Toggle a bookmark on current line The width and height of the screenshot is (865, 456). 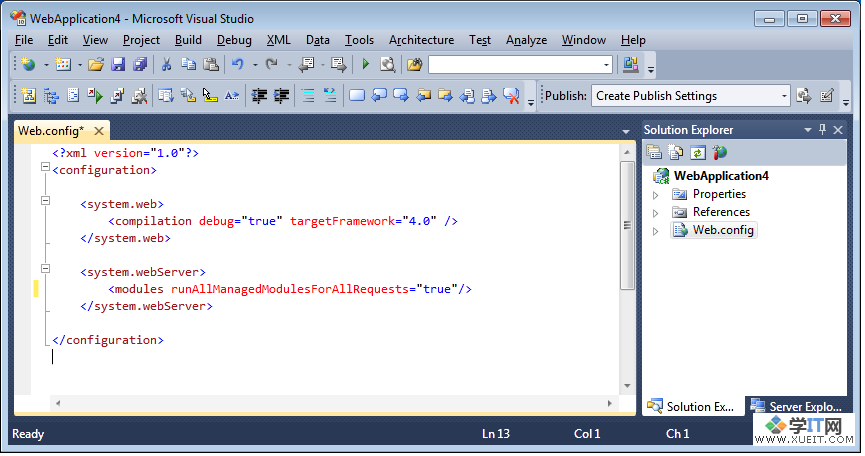pyautogui.click(x=357, y=96)
